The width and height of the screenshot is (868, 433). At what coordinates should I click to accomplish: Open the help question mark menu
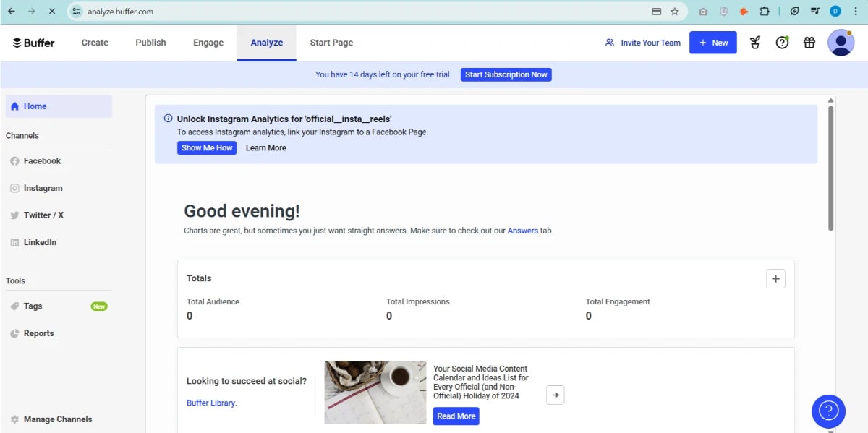point(782,43)
